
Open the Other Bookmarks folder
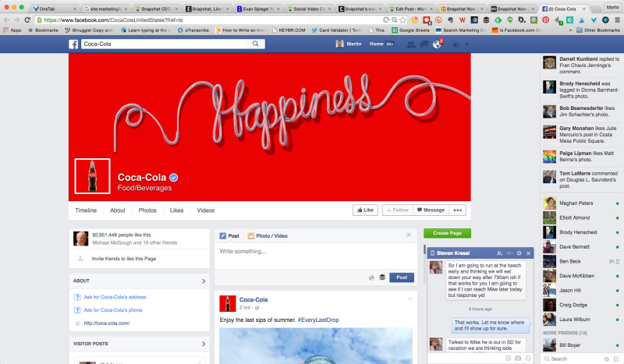pos(598,30)
